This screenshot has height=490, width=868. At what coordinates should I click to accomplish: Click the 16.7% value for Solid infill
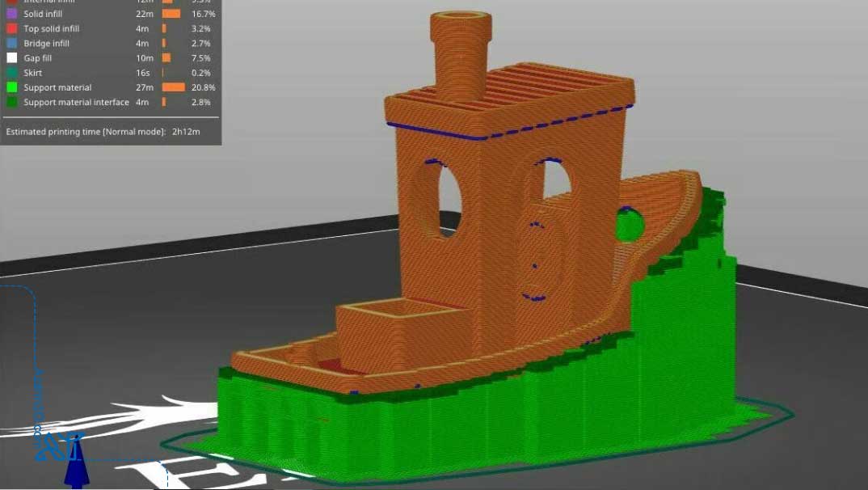(x=203, y=14)
